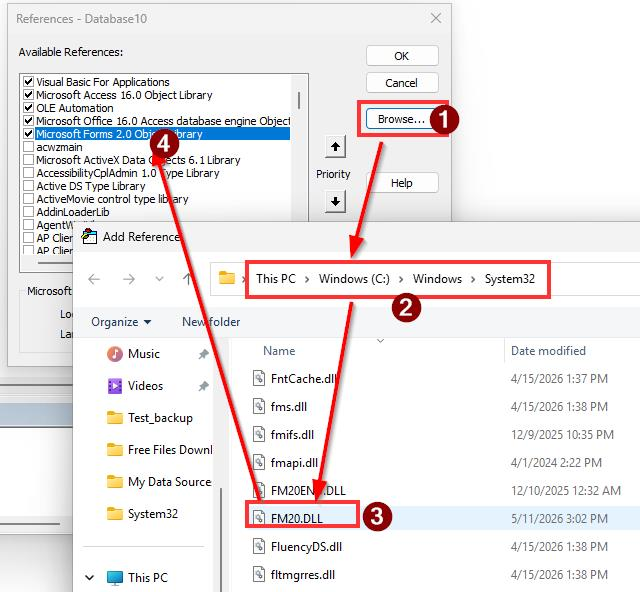This screenshot has height=592, width=640.
Task: Toggle Microsoft Office 16.0 Access database engine checkbox
Action: click(28, 121)
